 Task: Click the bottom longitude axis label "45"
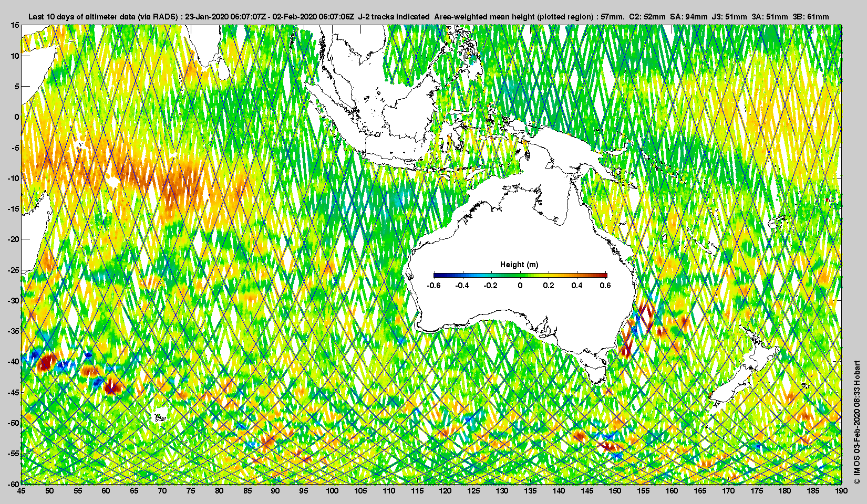click(21, 491)
